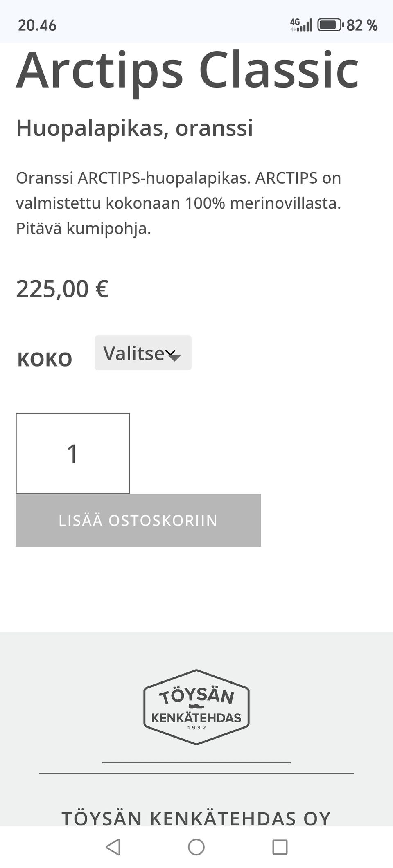Open recent apps with square button
This screenshot has height=868, width=393.
(280, 847)
